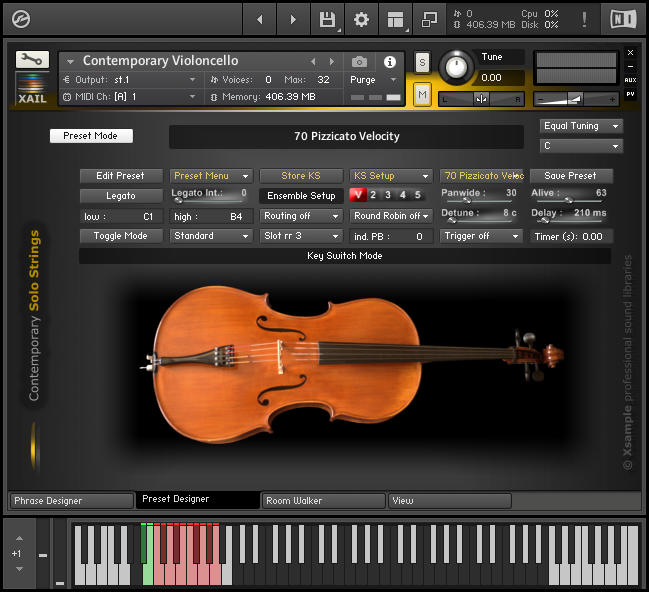Image resolution: width=649 pixels, height=592 pixels.
Task: Switch to the View tab
Action: [449, 501]
